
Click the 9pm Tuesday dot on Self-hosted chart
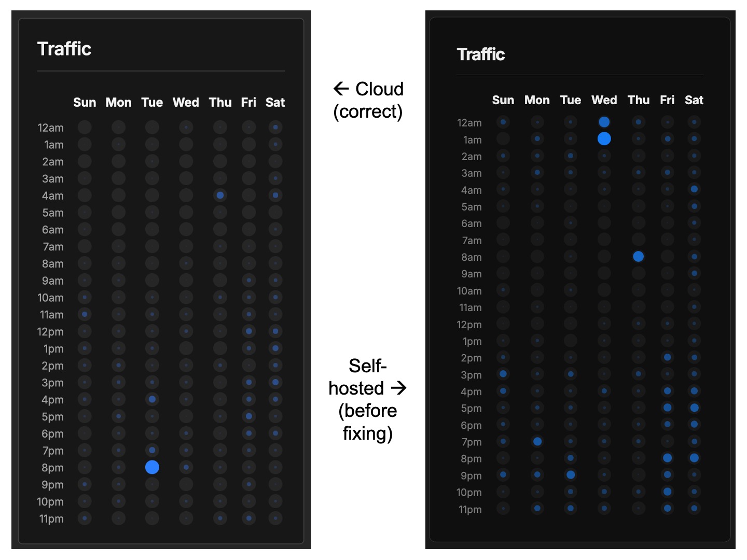[571, 474]
